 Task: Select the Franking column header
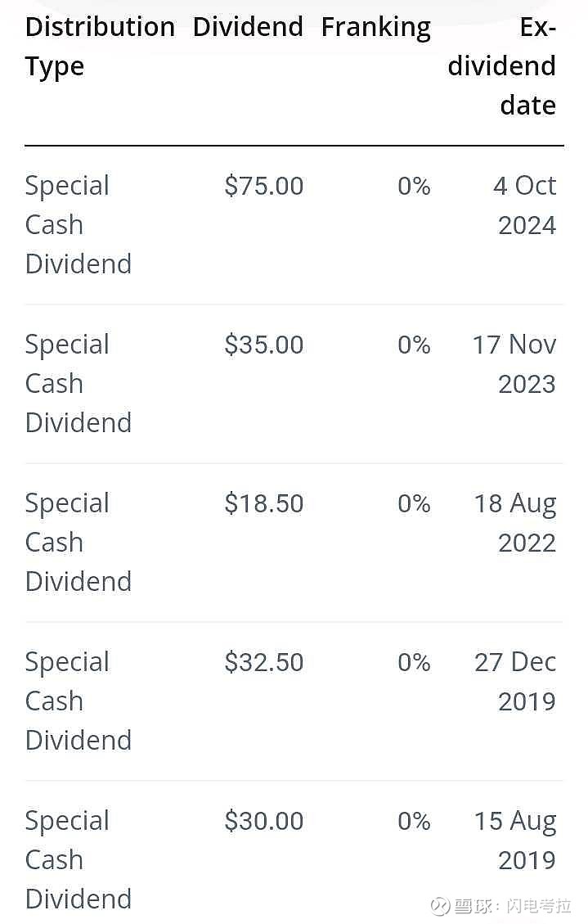pyautogui.click(x=376, y=29)
